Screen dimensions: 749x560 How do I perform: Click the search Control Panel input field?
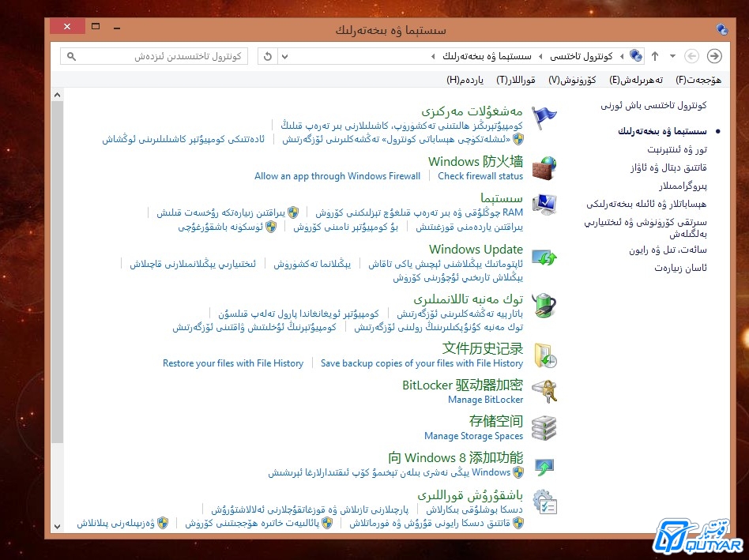point(154,56)
